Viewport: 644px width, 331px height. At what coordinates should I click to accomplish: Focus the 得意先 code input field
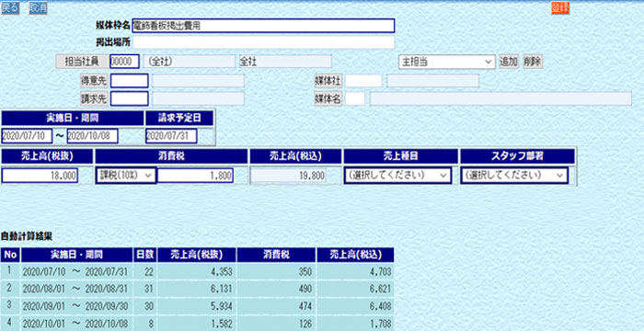(x=129, y=81)
